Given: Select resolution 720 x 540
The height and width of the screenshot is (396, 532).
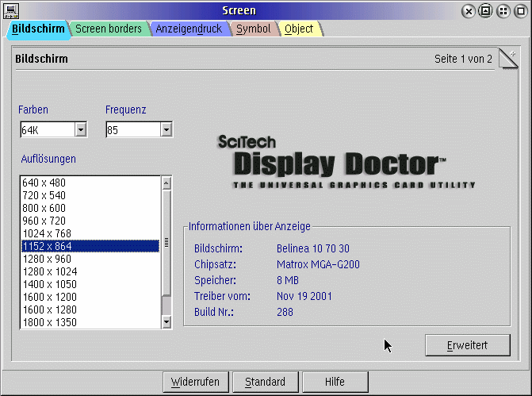Looking at the screenshot, I should (90, 195).
